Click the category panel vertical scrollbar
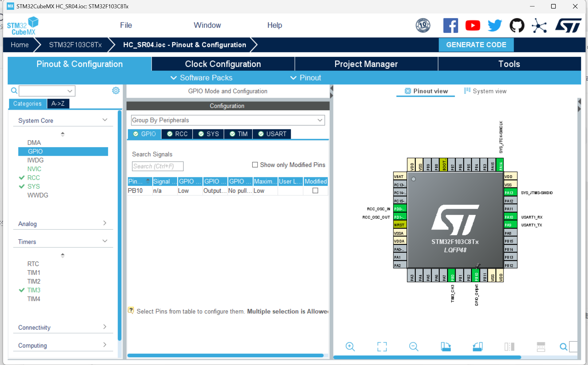This screenshot has height=365, width=588. click(120, 226)
